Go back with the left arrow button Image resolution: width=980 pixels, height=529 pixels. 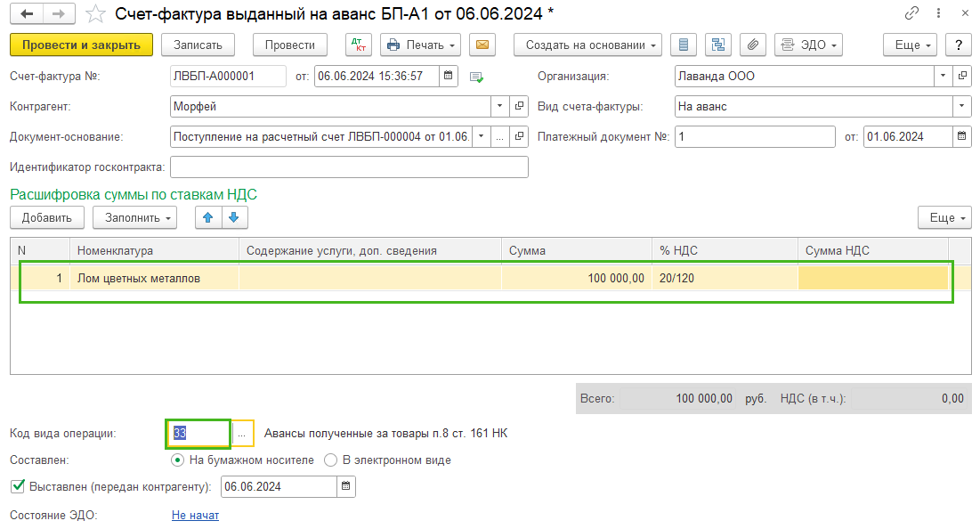tap(26, 13)
